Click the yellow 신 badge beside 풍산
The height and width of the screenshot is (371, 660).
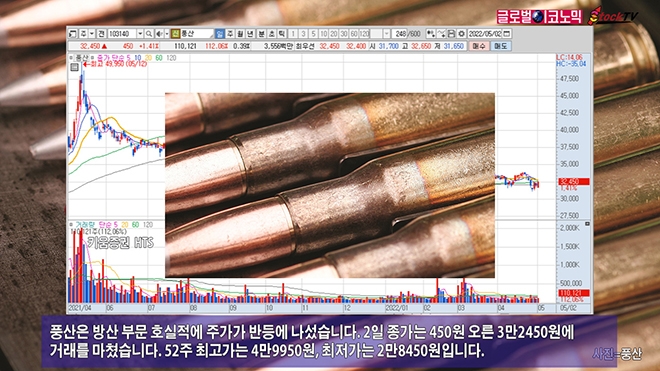coord(176,34)
